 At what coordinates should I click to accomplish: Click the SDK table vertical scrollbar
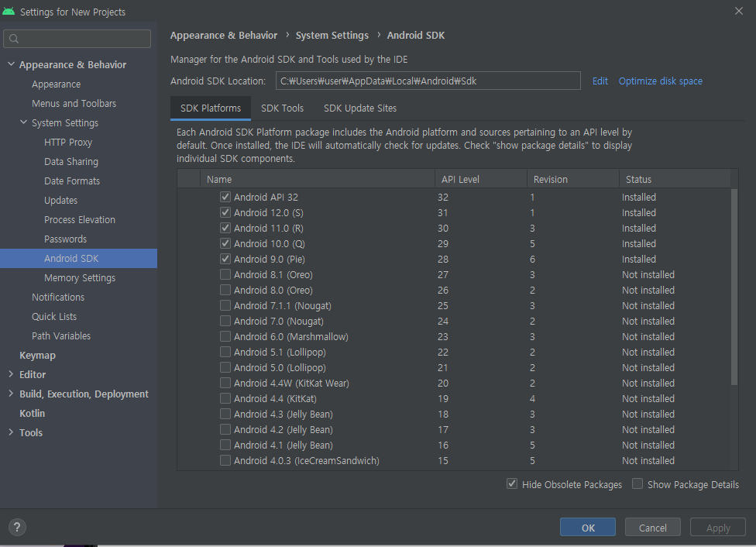pos(734,287)
